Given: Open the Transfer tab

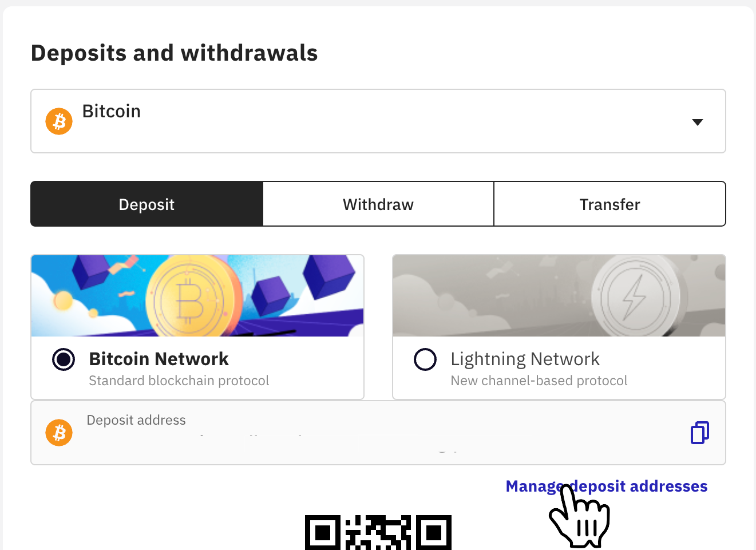Looking at the screenshot, I should pos(609,204).
